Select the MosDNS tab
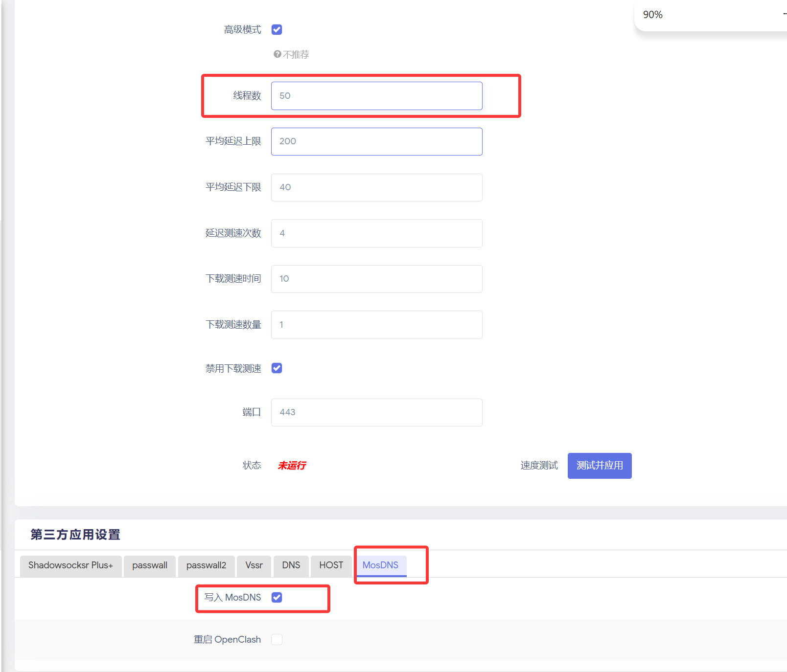Screen dimensions: 787x672 point(380,565)
